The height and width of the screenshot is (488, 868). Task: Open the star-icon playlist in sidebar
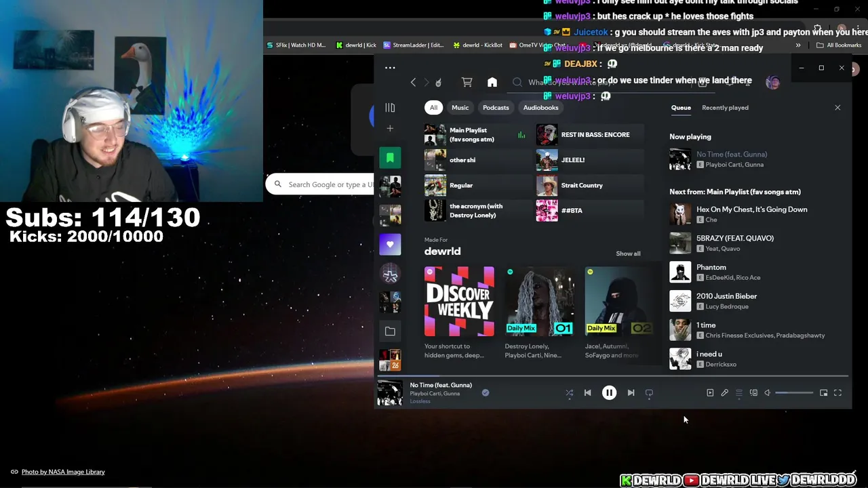click(390, 274)
